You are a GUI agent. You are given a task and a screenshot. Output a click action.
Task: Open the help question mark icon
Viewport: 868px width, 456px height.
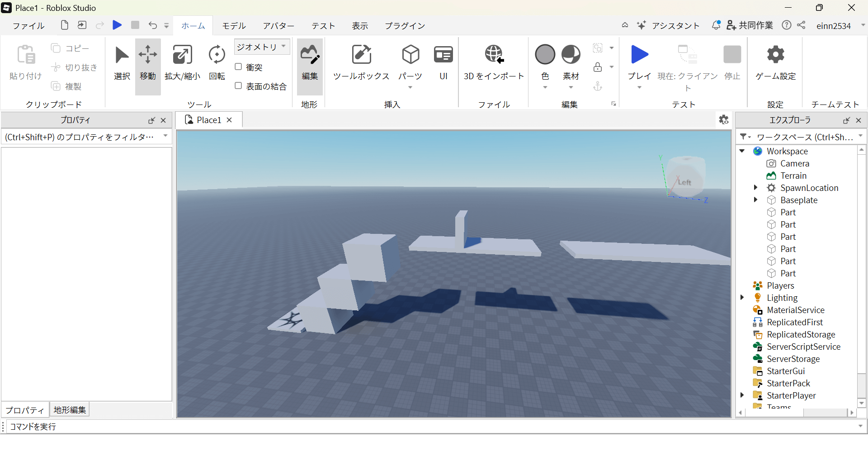[787, 25]
